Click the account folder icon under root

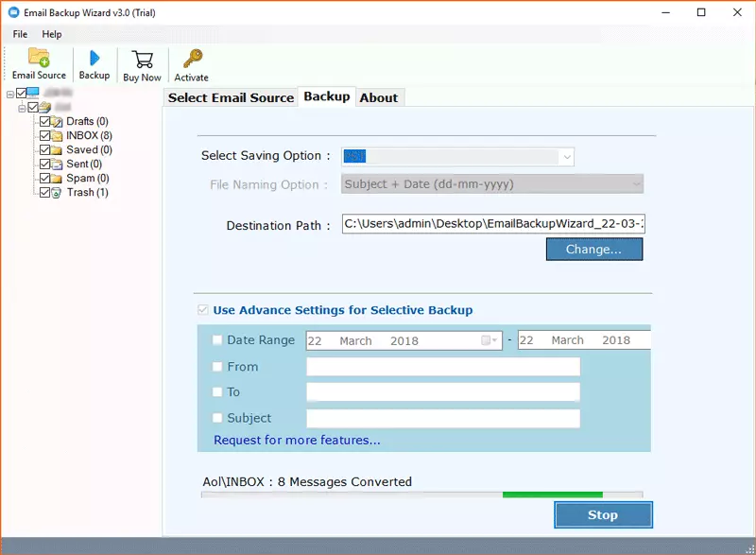click(x=44, y=107)
